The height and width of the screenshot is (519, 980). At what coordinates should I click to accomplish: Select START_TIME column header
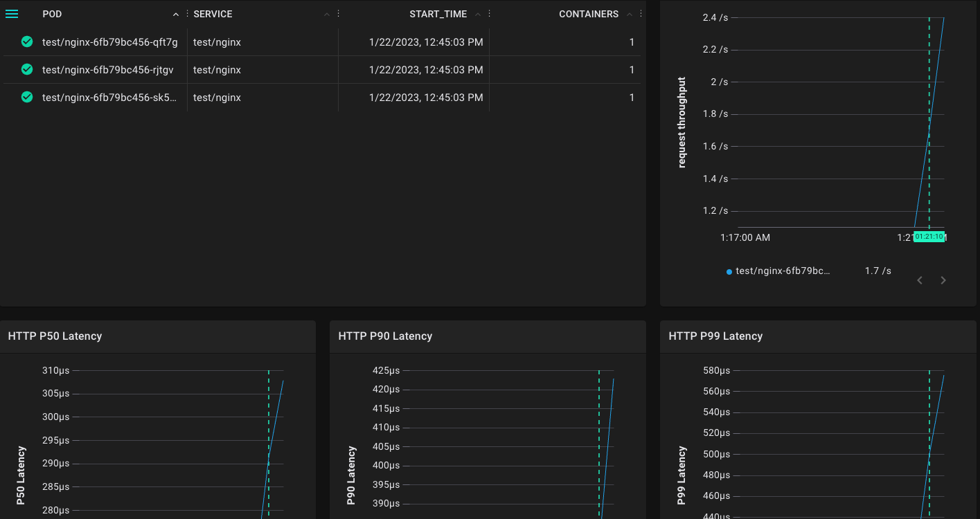point(438,14)
